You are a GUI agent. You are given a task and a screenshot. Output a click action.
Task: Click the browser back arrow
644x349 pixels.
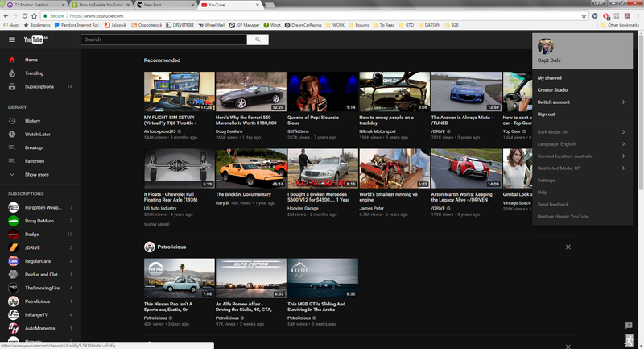(6, 15)
